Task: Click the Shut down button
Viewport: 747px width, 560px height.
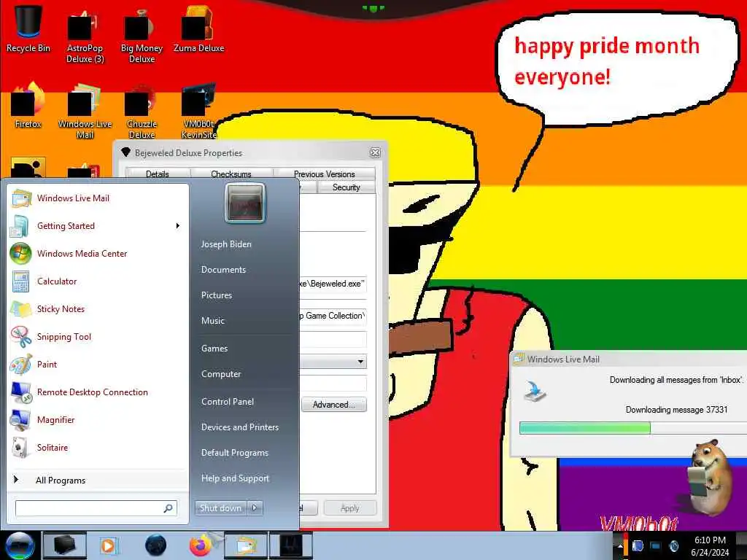Action: pyautogui.click(x=220, y=508)
